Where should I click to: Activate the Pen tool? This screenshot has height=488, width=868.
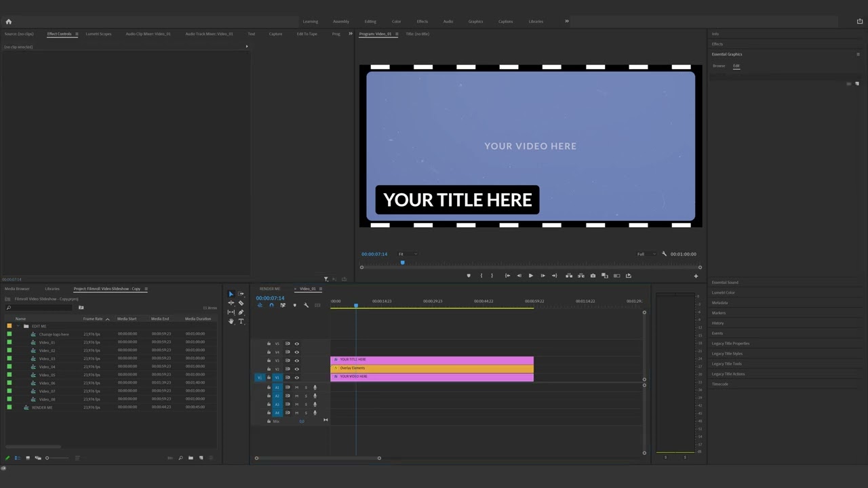click(x=241, y=312)
